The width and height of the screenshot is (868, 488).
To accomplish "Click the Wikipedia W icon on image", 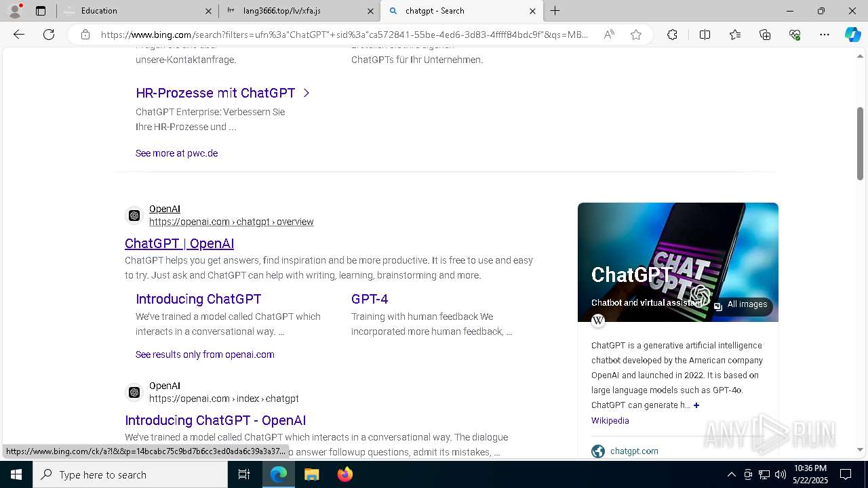I will tap(598, 321).
